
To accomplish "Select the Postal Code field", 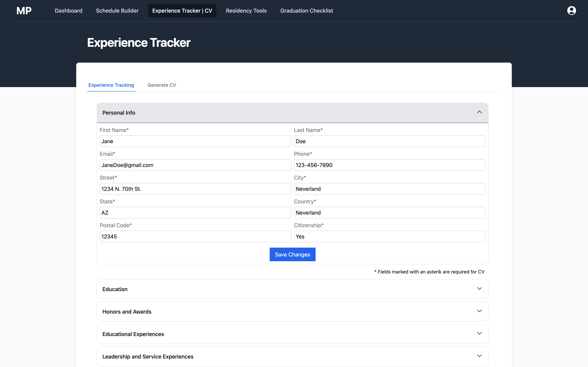I will [195, 236].
